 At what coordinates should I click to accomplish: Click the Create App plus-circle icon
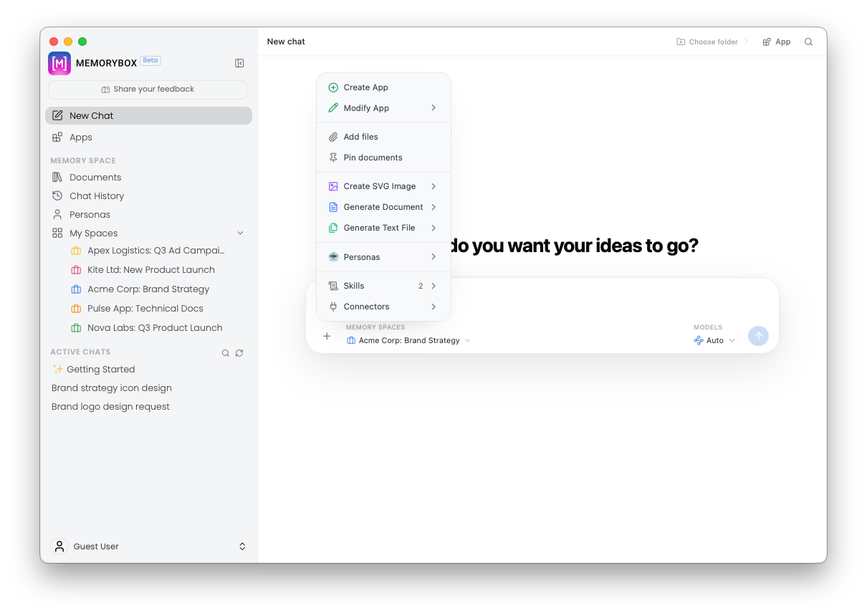pos(333,87)
